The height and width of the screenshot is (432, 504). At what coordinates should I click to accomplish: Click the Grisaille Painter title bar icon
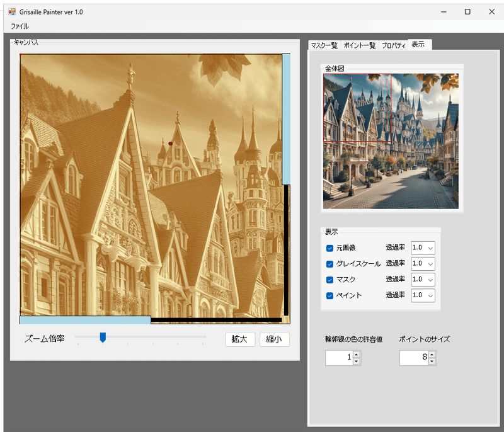click(12, 12)
